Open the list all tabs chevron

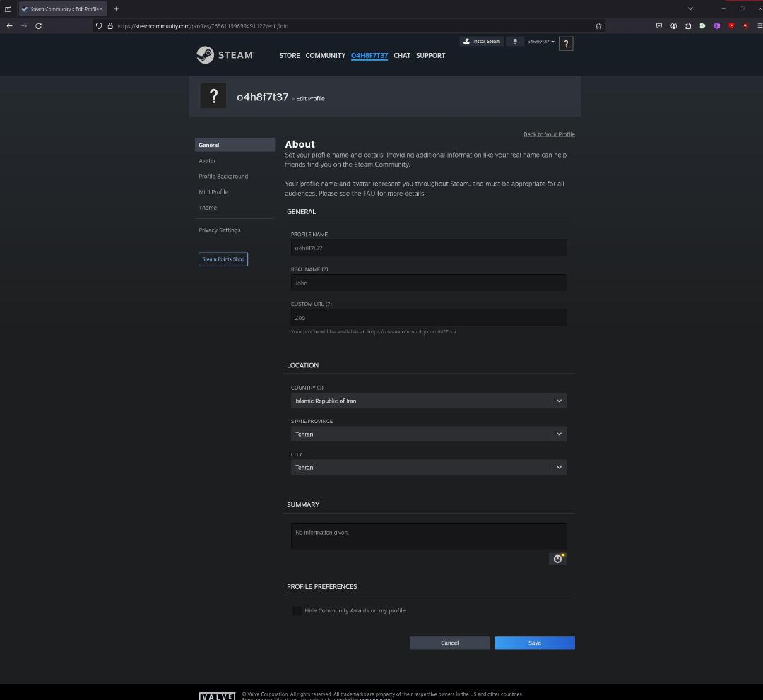coord(690,8)
